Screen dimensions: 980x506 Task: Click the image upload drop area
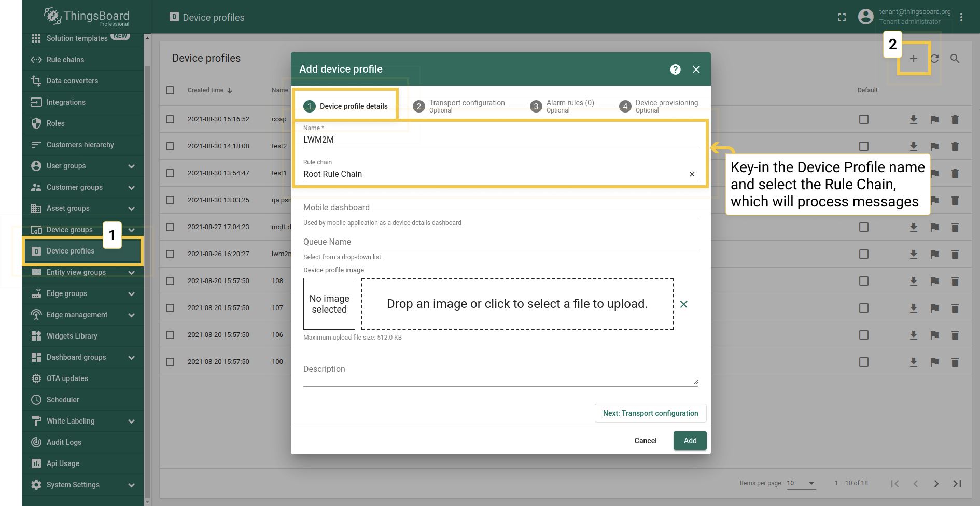click(x=517, y=304)
